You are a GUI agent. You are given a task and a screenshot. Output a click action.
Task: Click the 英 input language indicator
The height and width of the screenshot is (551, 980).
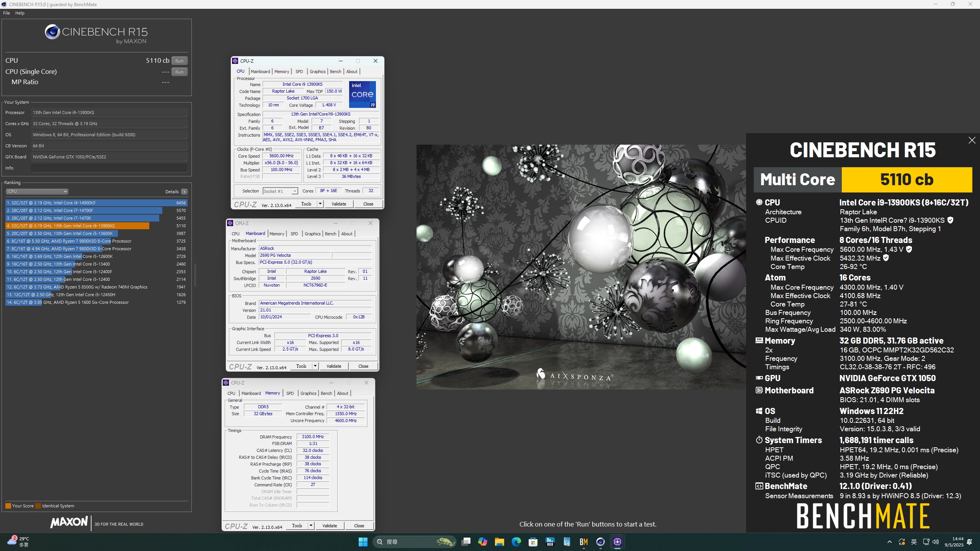pos(914,542)
